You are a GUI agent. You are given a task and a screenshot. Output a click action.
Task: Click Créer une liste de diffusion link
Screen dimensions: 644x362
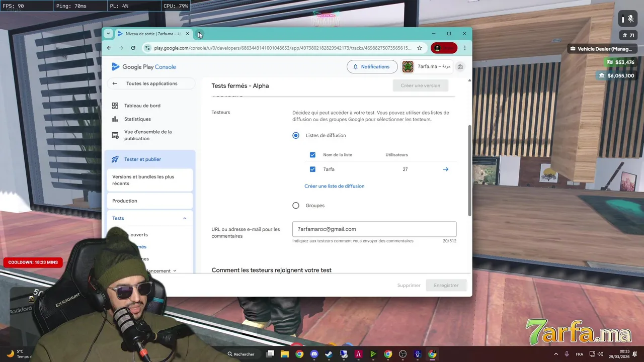[334, 186]
